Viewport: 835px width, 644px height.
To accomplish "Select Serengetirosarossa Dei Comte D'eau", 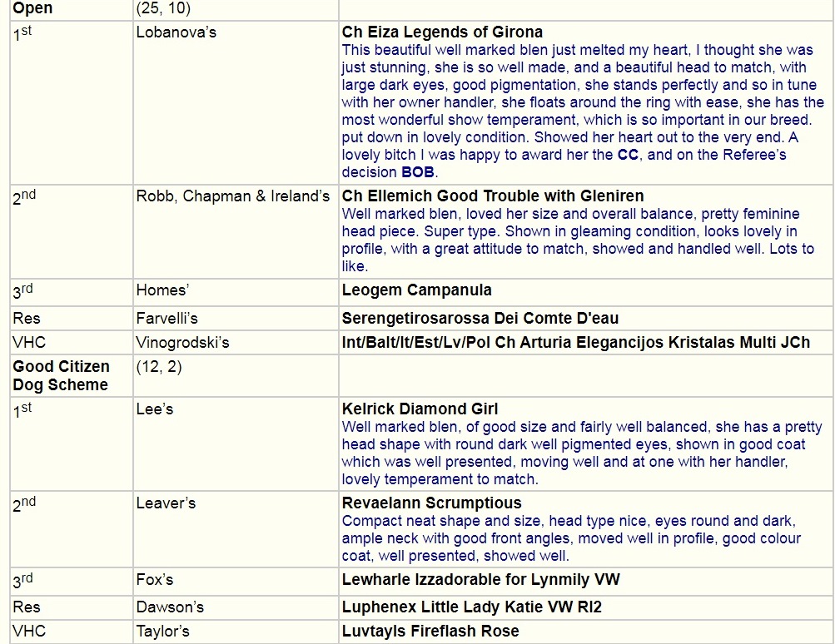I will point(480,318).
